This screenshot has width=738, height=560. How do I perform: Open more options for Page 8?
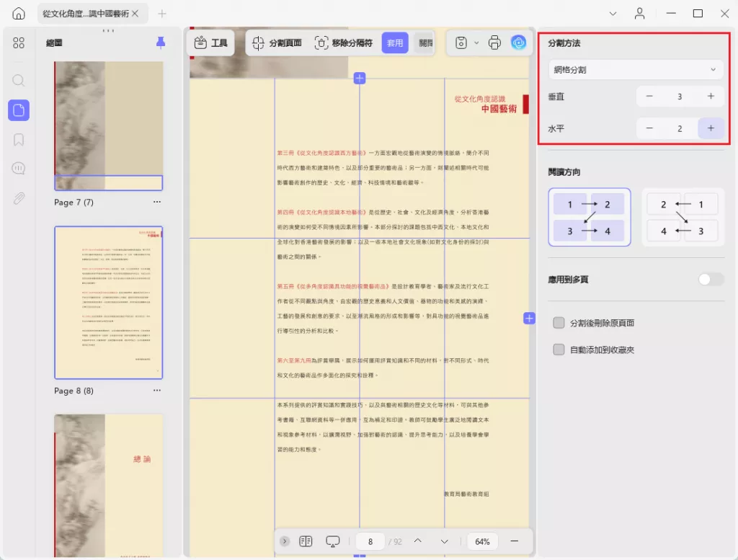[x=156, y=391]
